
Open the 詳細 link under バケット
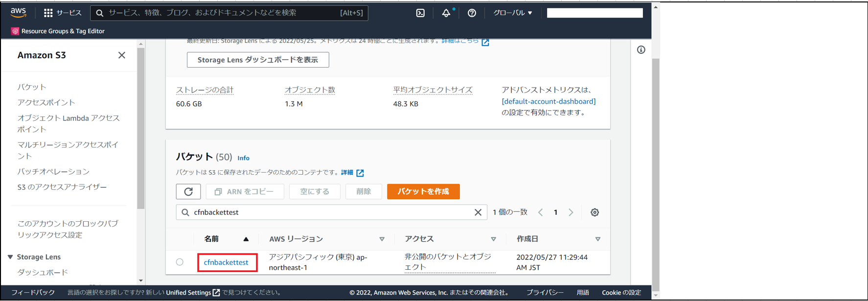(347, 172)
